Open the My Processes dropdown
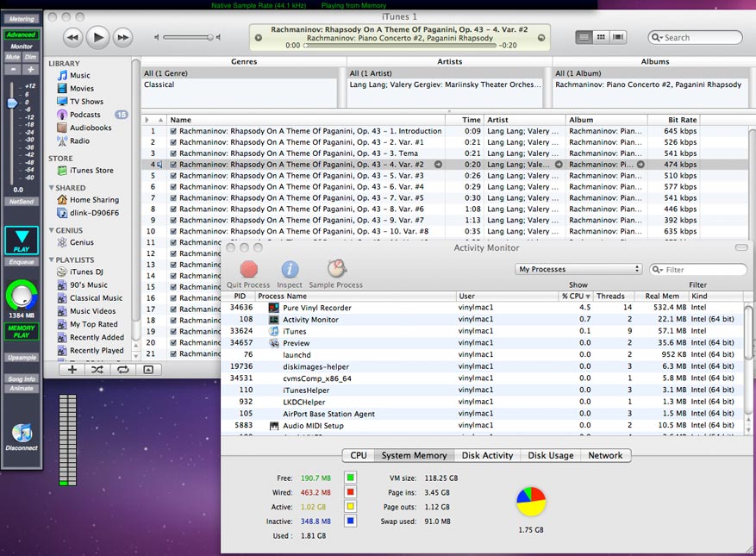Screen dimensions: 756x556 [578, 269]
